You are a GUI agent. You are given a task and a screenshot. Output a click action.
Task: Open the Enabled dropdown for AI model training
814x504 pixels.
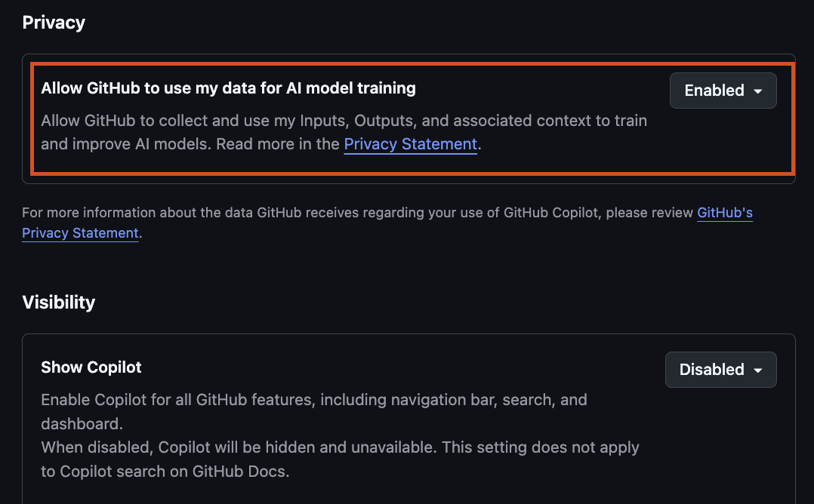(x=723, y=91)
